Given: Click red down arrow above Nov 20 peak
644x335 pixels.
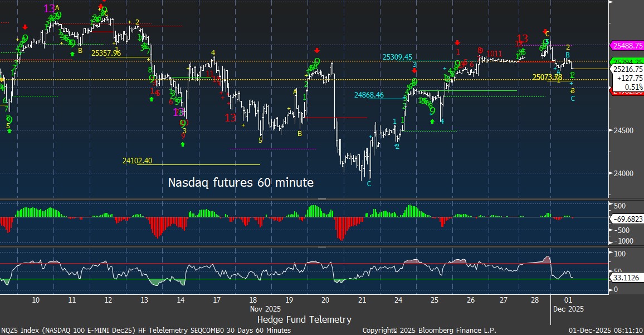Looking at the screenshot, I should [x=317, y=50].
